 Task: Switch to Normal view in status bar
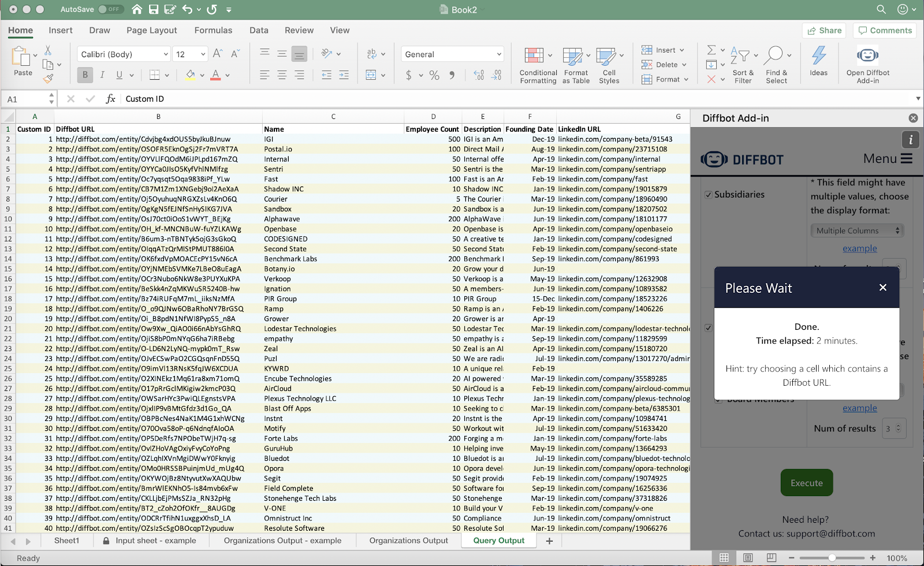(724, 557)
